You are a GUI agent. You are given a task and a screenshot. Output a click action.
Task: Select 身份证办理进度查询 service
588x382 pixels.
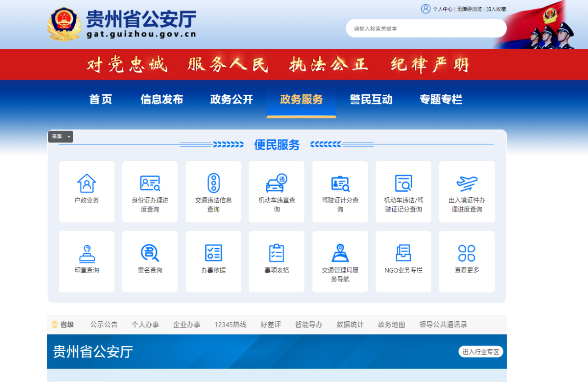[150, 191]
